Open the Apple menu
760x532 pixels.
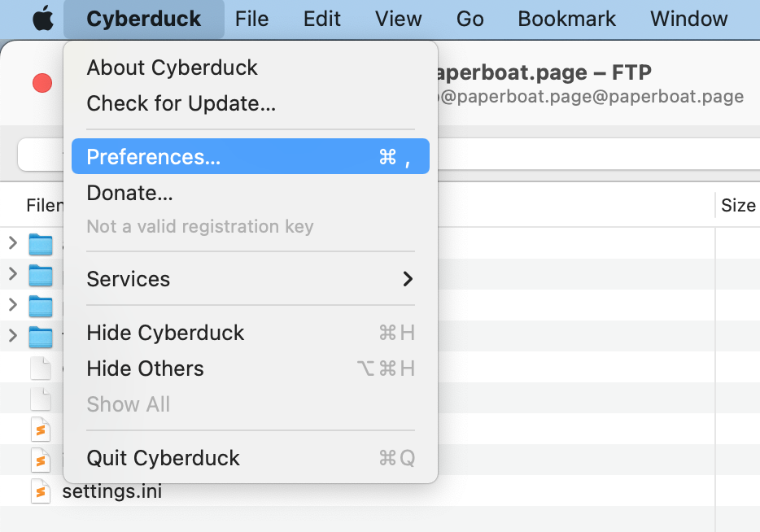tap(43, 19)
